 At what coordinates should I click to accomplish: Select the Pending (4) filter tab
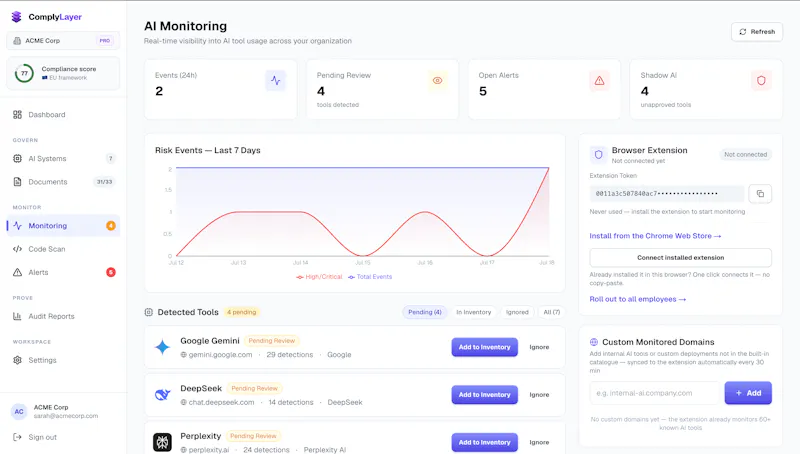pos(424,312)
